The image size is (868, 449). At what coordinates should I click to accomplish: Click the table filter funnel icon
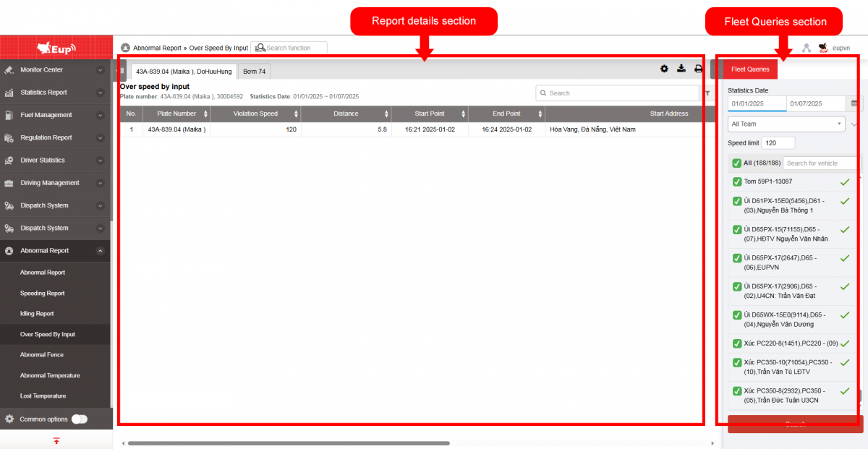pos(707,93)
